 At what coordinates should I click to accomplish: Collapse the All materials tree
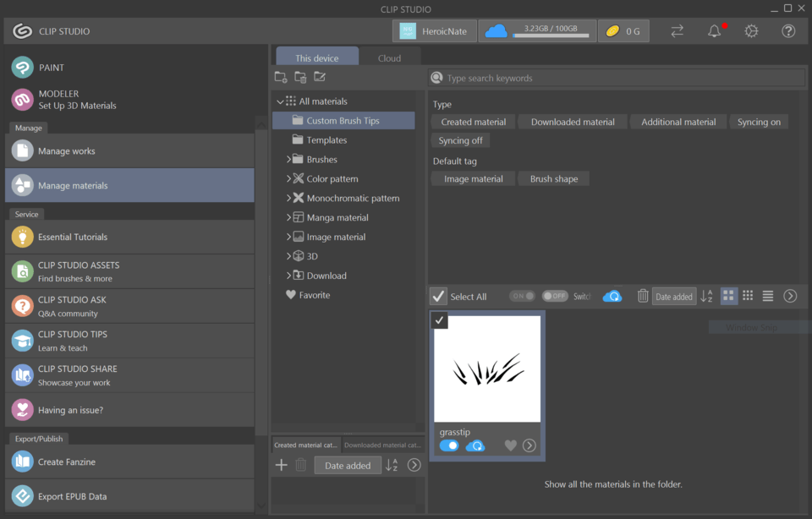tap(280, 101)
